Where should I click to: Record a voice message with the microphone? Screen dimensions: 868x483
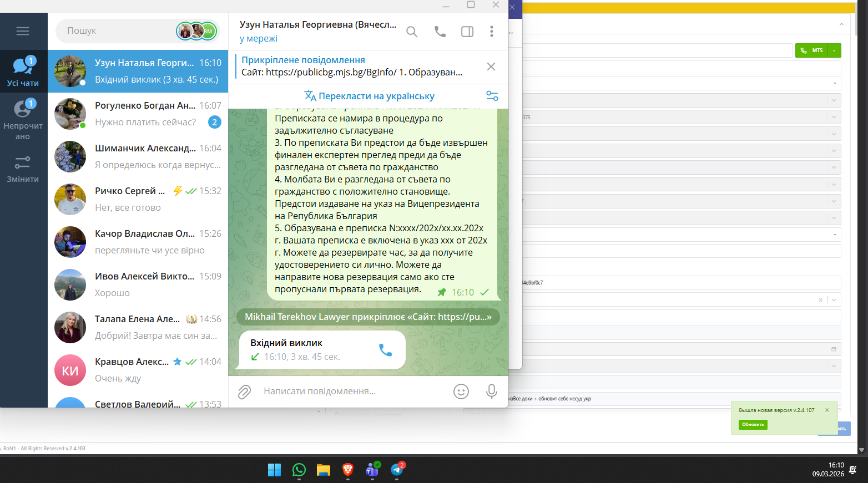492,392
